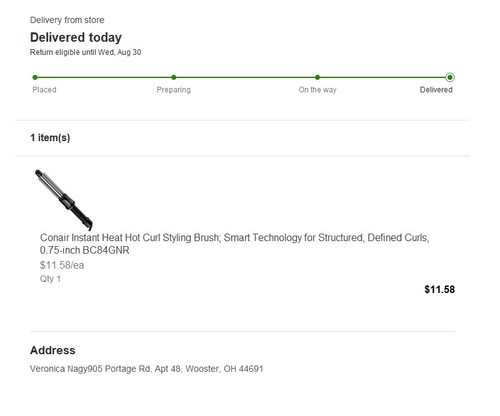Click the $11.58/ea unit price
Image resolution: width=500 pixels, height=416 pixels.
(x=62, y=265)
